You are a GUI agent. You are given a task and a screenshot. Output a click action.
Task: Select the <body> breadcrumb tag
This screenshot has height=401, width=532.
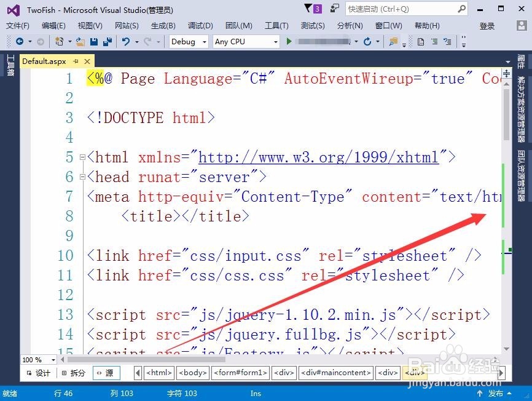tap(193, 373)
